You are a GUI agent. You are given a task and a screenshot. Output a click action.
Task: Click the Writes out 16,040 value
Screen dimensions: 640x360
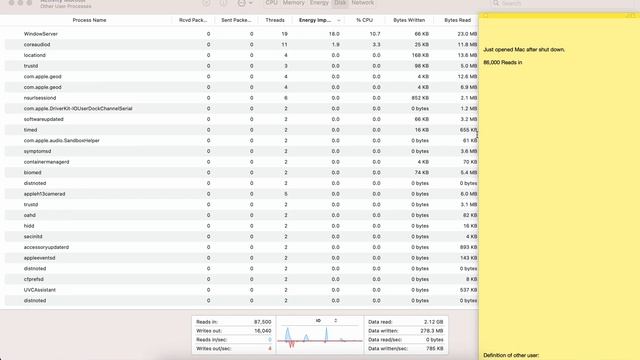262,331
